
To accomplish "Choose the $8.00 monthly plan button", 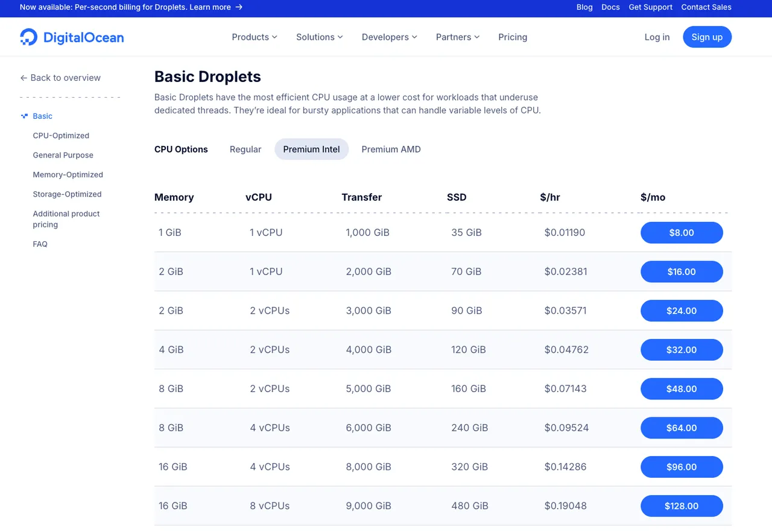I will pos(682,233).
